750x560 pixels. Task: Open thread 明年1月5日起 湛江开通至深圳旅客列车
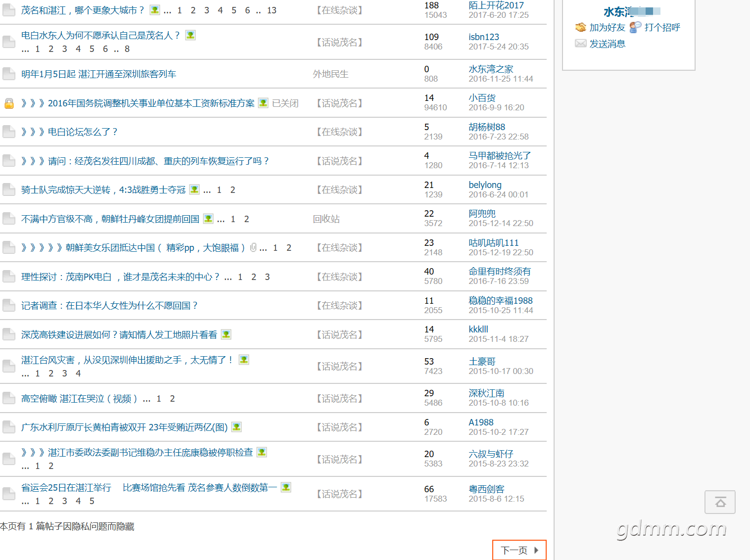(98, 74)
